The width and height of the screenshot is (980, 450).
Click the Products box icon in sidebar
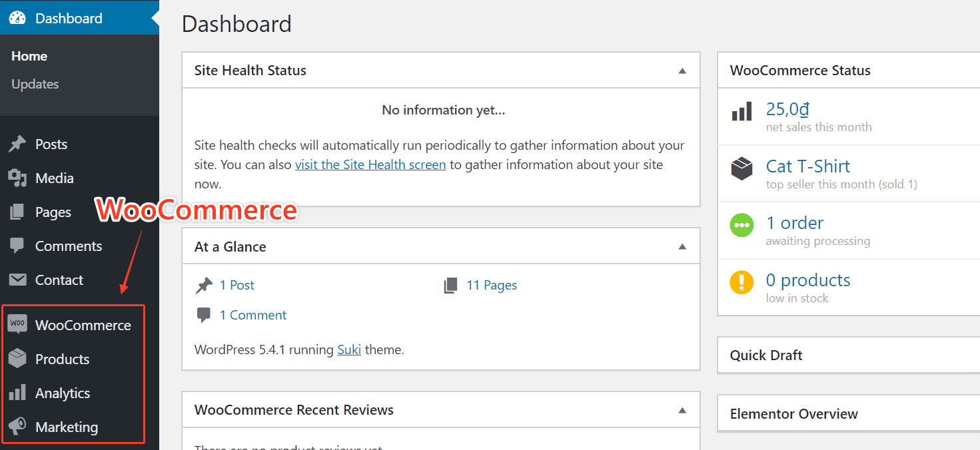17,359
